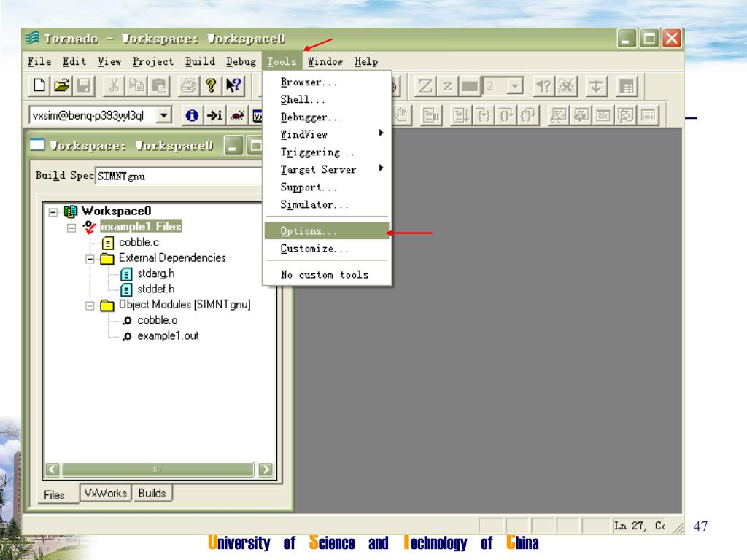Choose Triggering... from Tools menu

327,152
